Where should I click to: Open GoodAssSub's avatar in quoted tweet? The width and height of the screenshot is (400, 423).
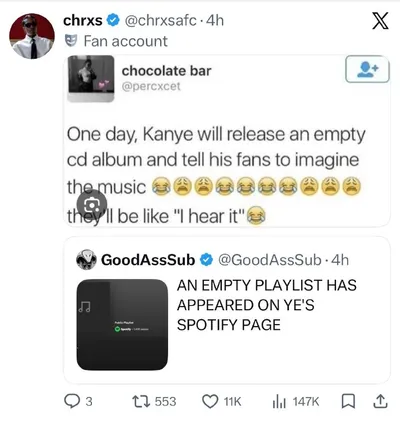click(x=86, y=260)
